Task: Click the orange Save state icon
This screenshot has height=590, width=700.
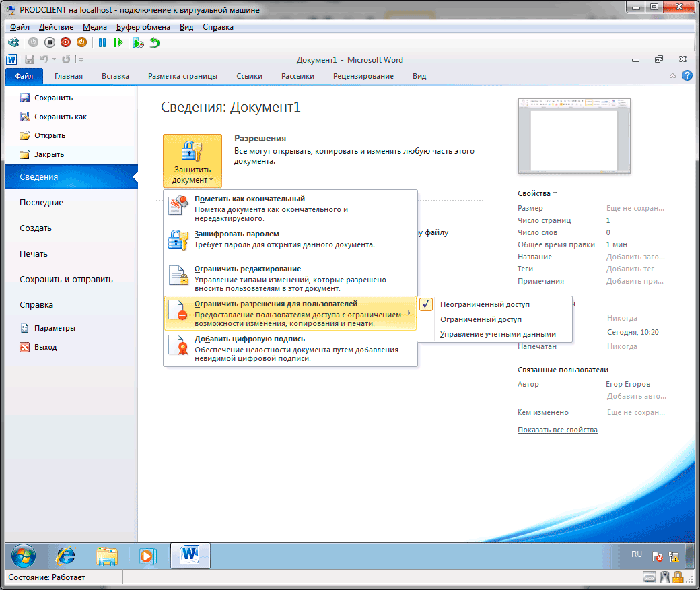Action: [81, 42]
